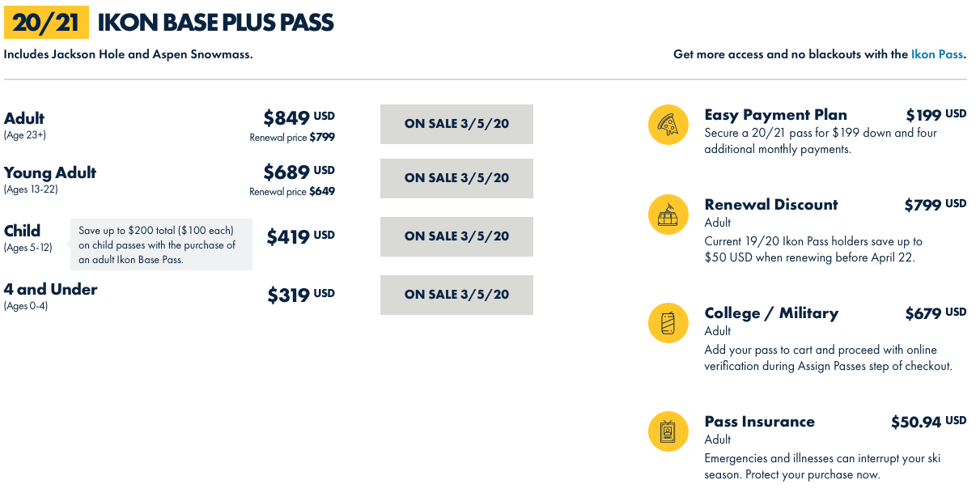Click the 4 and Under ON SALE button
Screen dimensions: 980x493
tap(456, 295)
